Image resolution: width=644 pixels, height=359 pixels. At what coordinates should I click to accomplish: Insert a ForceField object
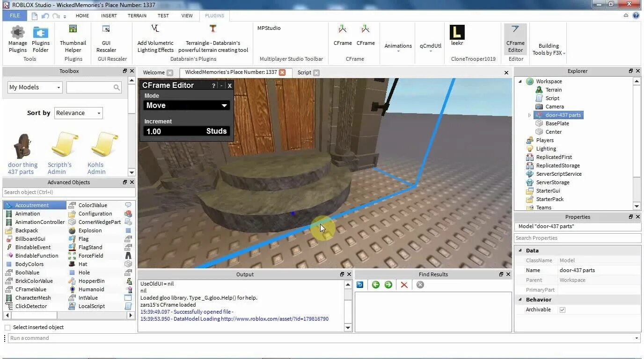86,256
